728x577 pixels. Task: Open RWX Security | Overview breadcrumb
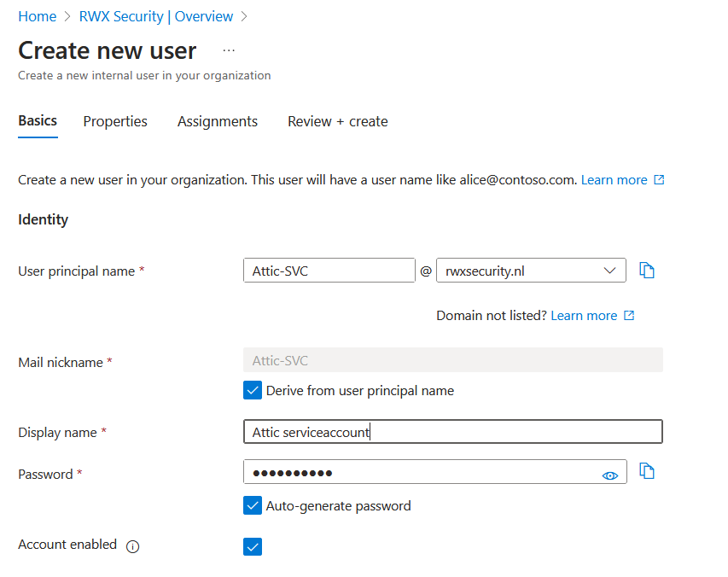(156, 16)
